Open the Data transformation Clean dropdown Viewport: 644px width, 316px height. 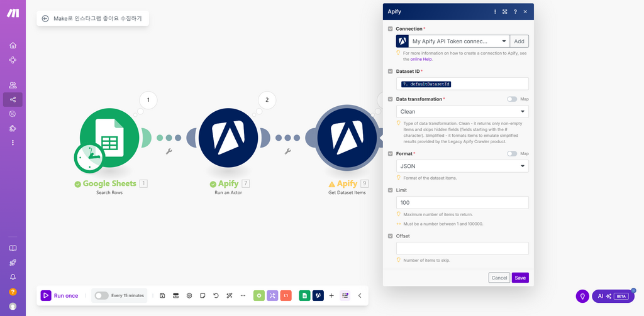click(462, 112)
